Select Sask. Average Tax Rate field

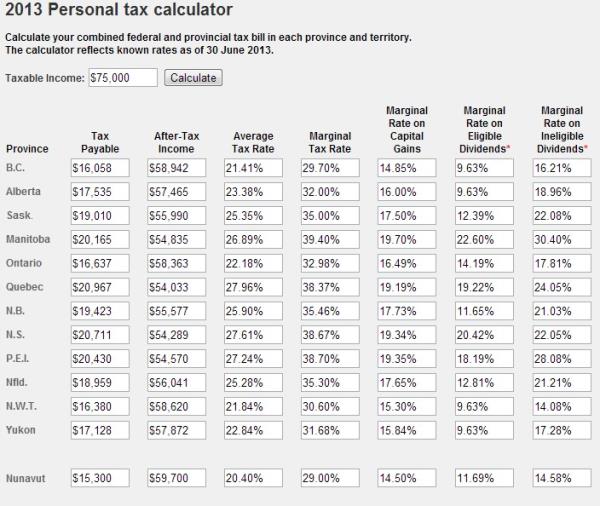point(254,216)
